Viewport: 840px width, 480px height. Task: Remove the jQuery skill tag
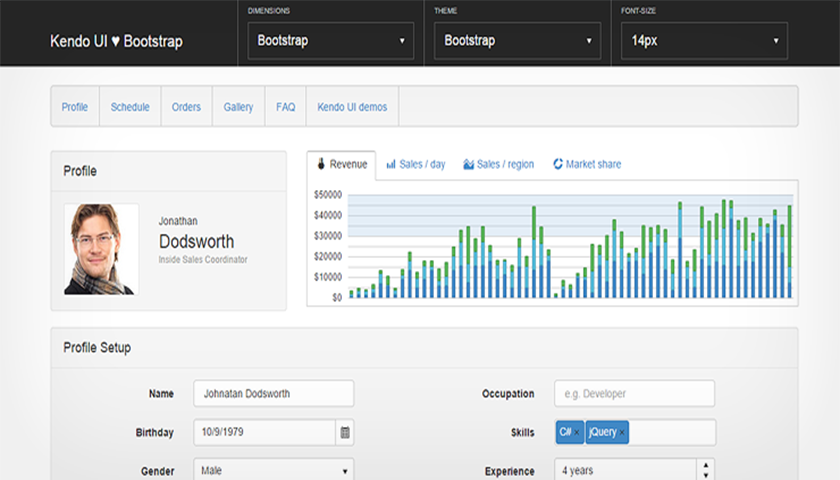click(622, 432)
